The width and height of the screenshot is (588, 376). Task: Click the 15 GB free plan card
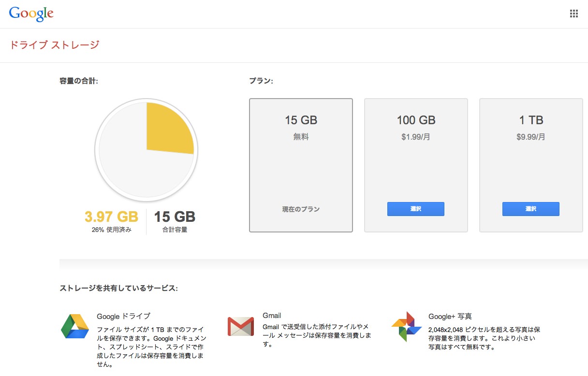[301, 165]
